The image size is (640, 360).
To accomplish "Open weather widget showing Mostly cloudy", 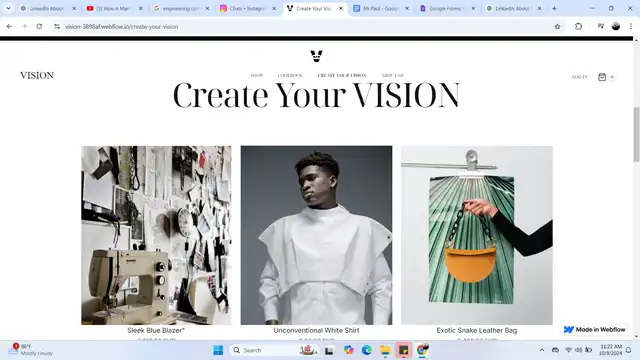I will 31,350.
